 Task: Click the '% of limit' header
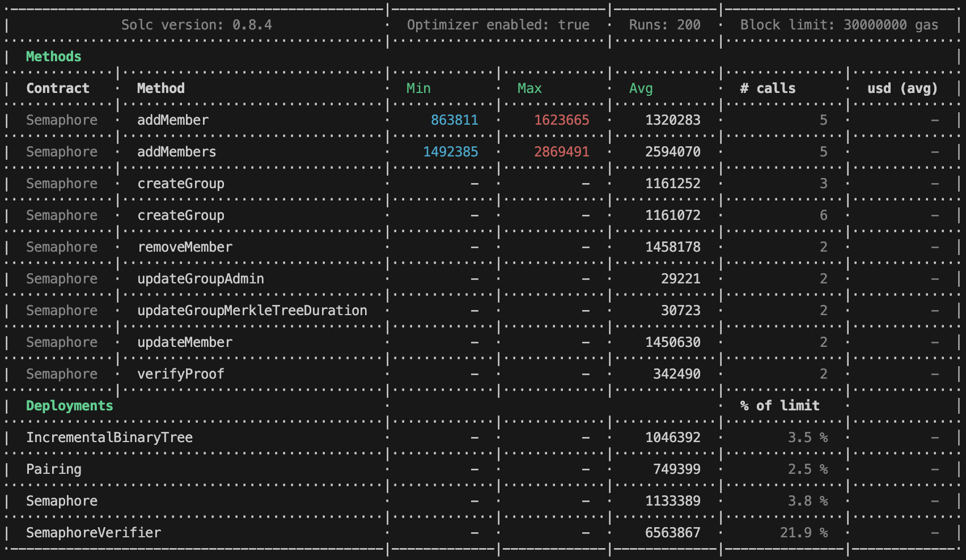pyautogui.click(x=780, y=406)
